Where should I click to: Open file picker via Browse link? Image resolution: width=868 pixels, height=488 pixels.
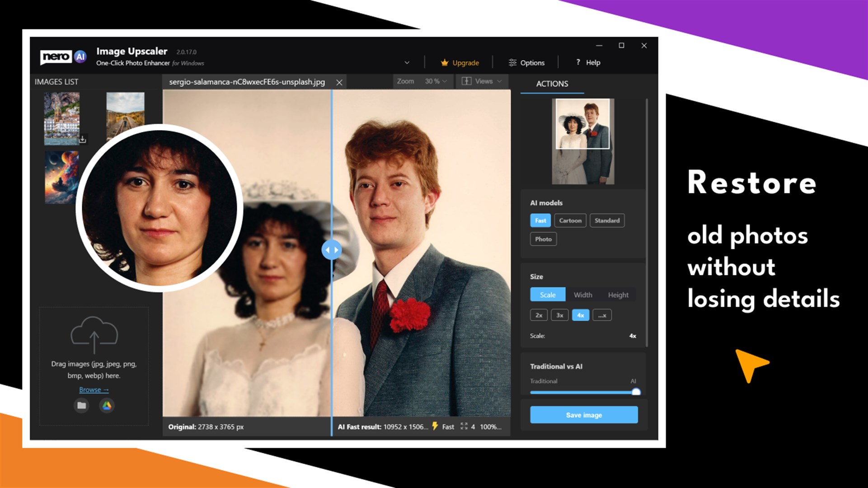94,389
